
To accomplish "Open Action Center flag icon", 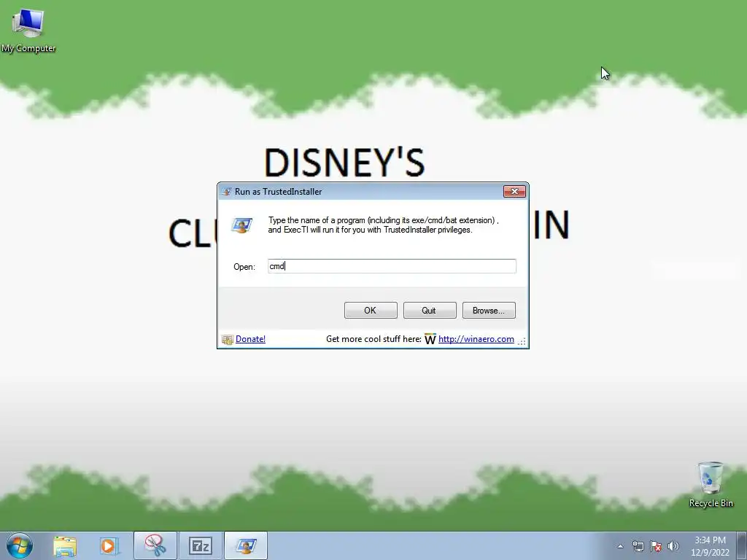I will coord(656,546).
